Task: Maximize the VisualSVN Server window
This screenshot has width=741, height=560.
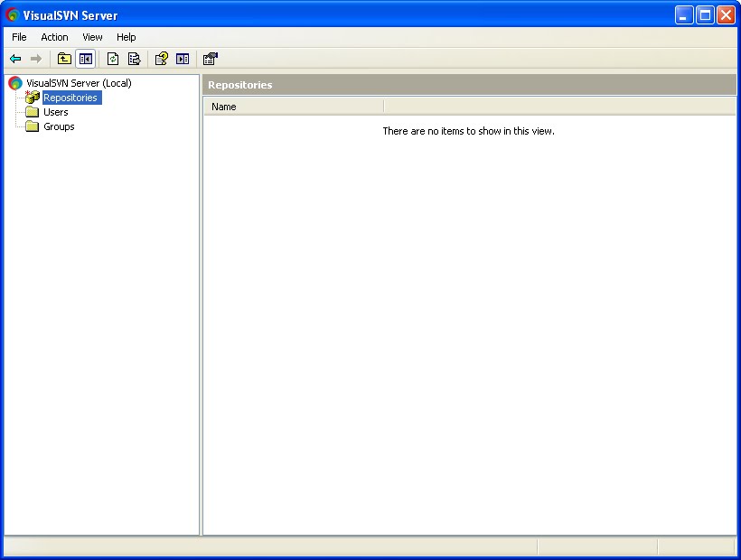Action: [705, 15]
